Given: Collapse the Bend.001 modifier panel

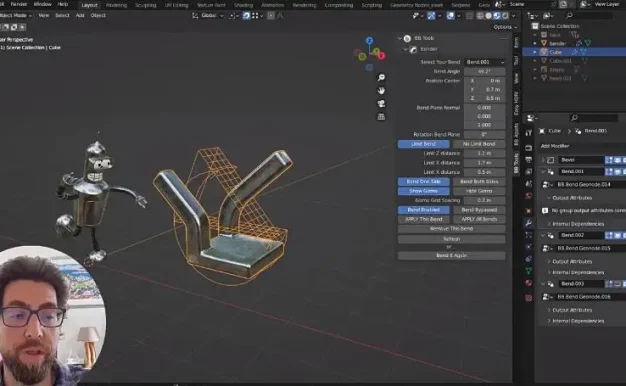Looking at the screenshot, I should point(543,171).
